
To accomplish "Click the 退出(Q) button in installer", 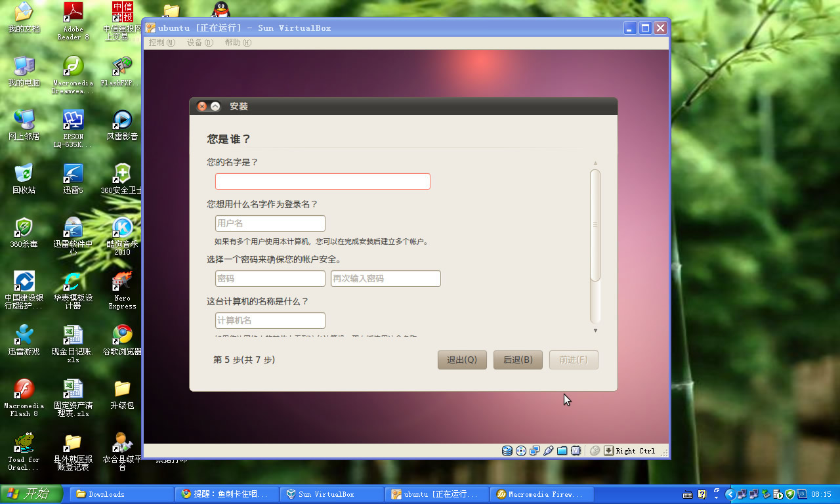I will click(462, 360).
